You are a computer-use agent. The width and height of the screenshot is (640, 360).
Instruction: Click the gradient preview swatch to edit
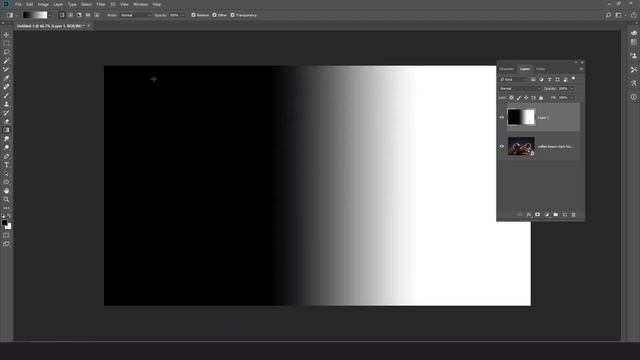click(x=35, y=15)
